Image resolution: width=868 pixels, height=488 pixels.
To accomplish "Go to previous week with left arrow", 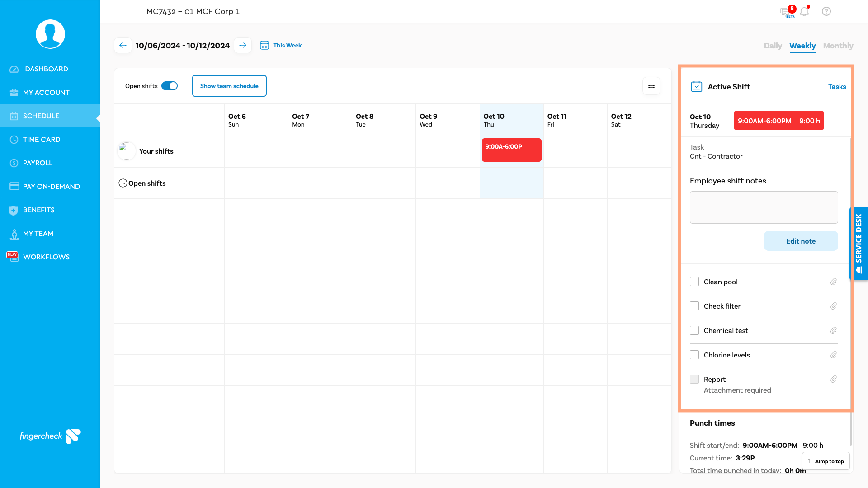I will click(123, 45).
